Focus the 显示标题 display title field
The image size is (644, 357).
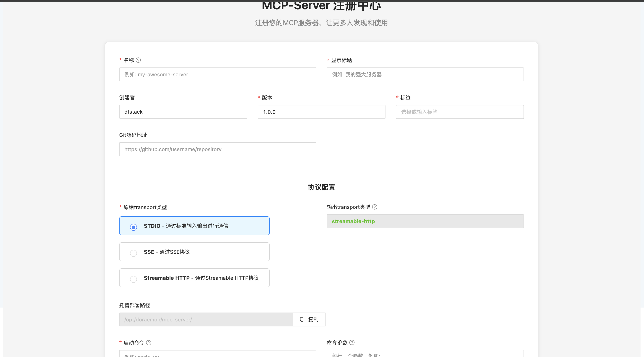tap(425, 74)
